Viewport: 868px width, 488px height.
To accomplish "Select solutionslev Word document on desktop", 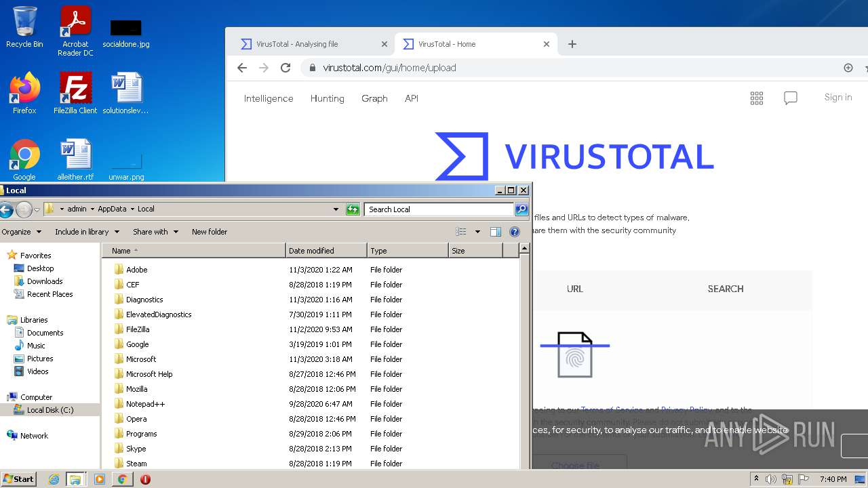I will coord(126,94).
